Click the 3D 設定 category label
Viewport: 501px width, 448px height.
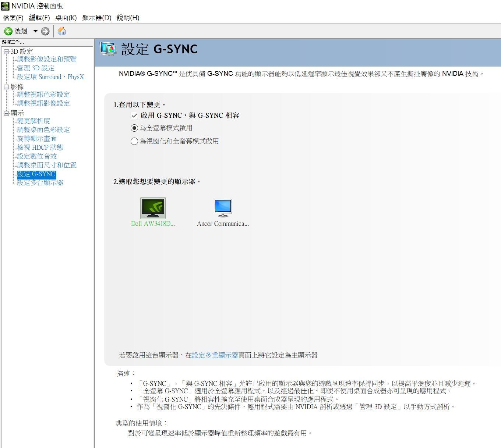tap(22, 51)
